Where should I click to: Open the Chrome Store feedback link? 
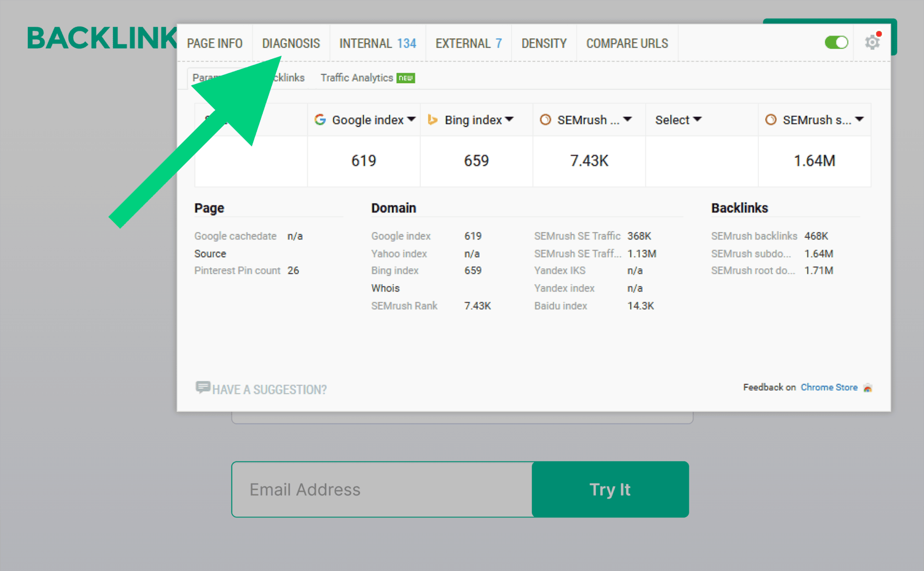829,387
